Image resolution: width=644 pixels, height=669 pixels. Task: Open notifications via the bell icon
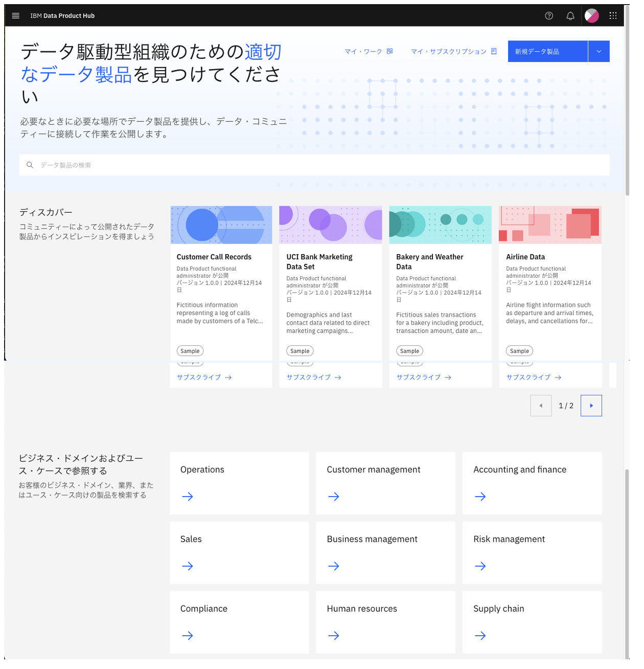click(x=570, y=16)
